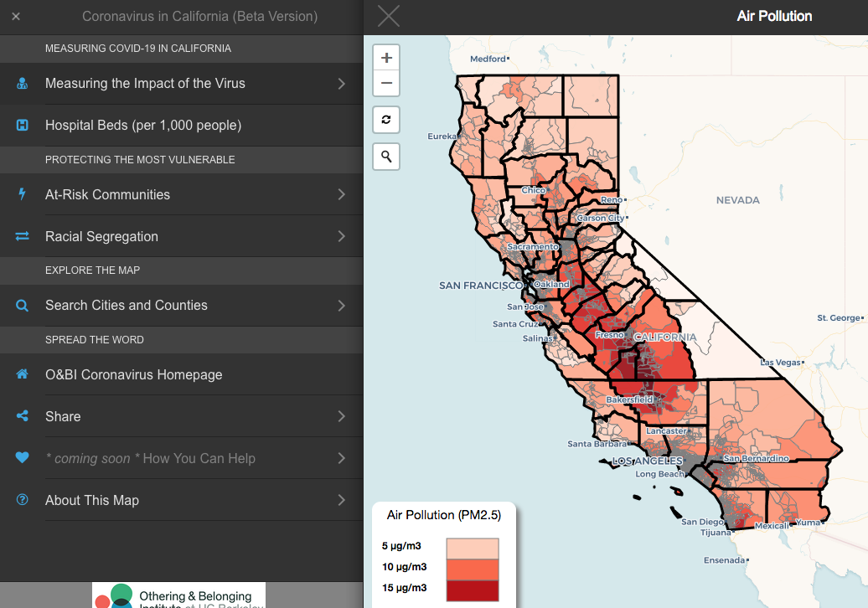Viewport: 868px width, 608px height.
Task: Click the PROTECTING THE MOST VULNERABLE section header
Action: click(x=140, y=160)
